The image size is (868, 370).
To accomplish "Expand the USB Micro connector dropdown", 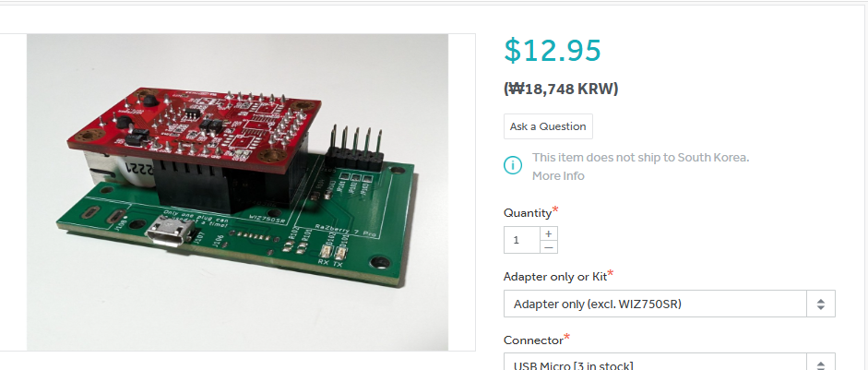I will (x=670, y=363).
